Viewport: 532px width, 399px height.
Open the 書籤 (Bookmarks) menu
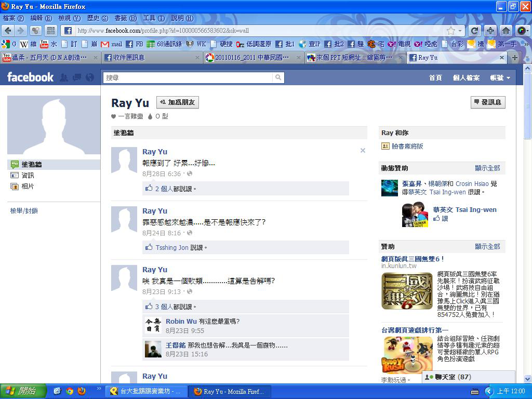(126, 18)
